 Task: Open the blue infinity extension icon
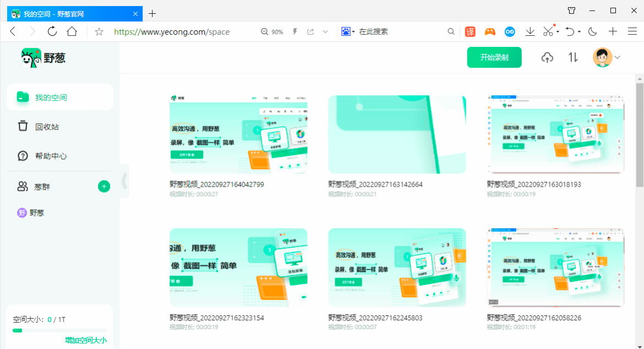pos(510,31)
